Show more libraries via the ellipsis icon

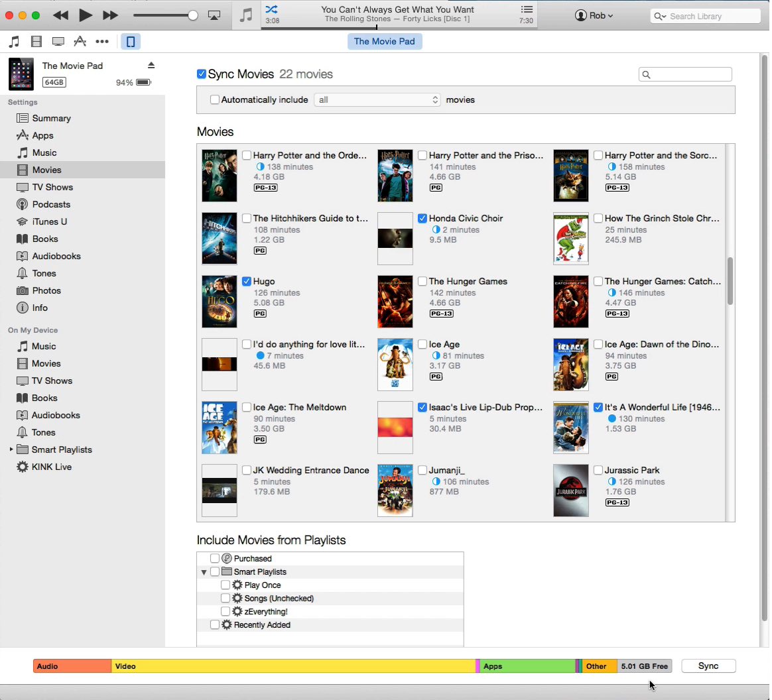point(102,42)
